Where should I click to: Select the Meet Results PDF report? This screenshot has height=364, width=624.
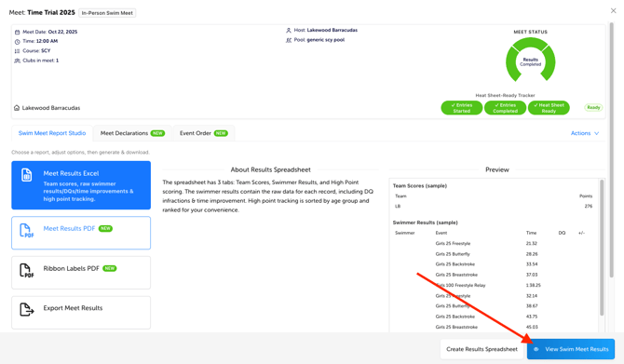click(x=81, y=233)
